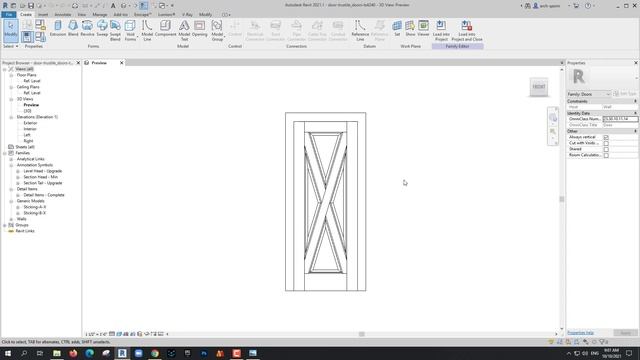Click the highlighted Properties palette button in ribbon

(27, 37)
